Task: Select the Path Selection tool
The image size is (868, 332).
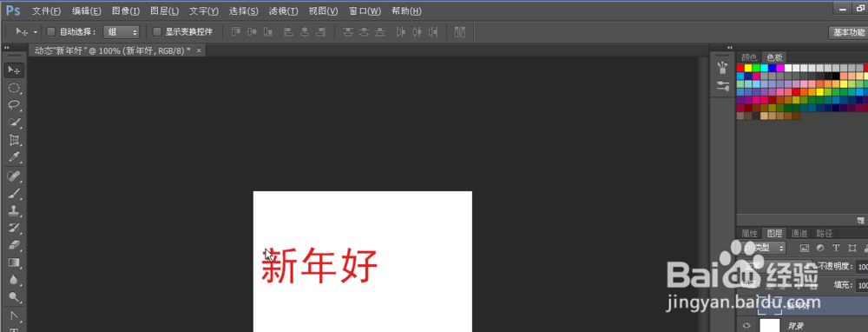Action: click(15, 316)
